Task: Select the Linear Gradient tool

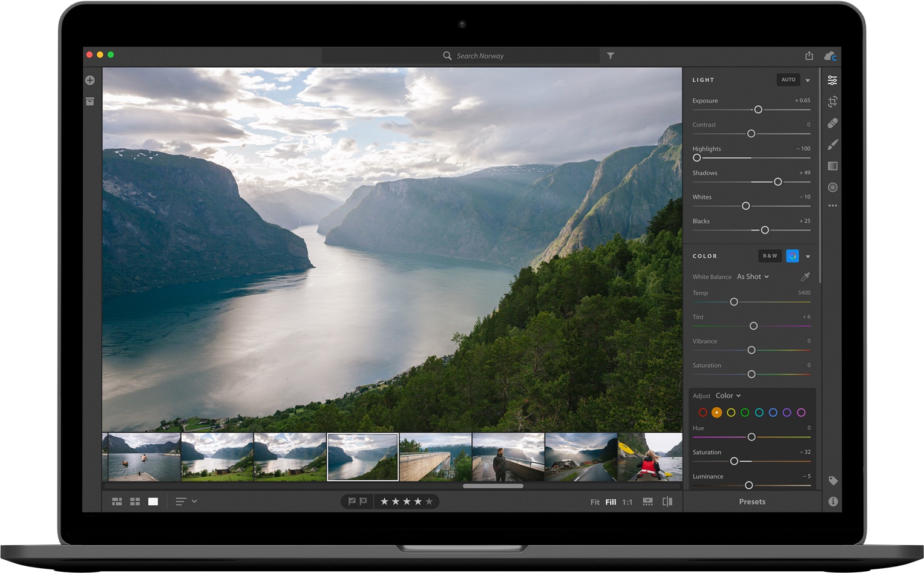Action: coord(833,166)
